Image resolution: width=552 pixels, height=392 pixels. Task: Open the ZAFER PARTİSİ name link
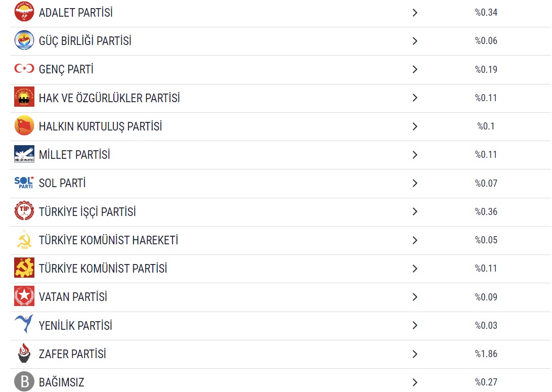[x=72, y=354]
